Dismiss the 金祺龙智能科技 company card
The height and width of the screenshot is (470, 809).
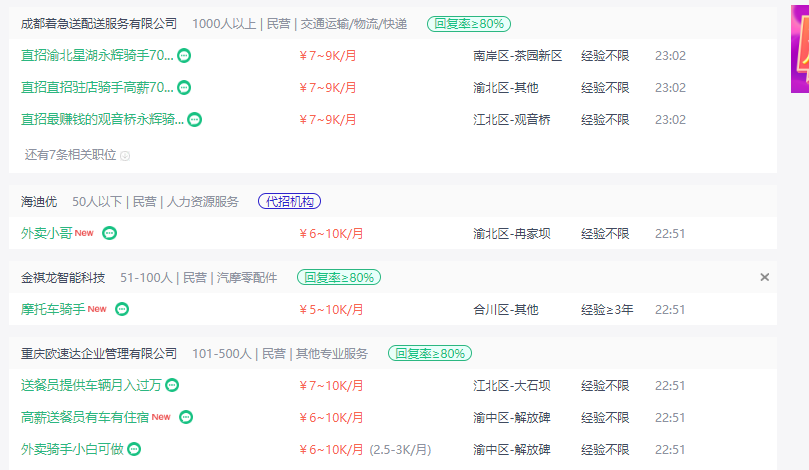pyautogui.click(x=765, y=277)
